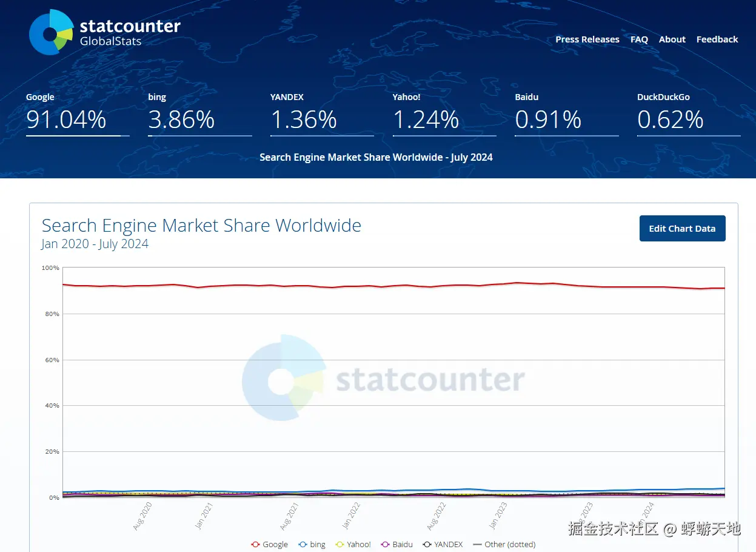The width and height of the screenshot is (756, 552).
Task: Click the Aug 2020 x-axis label
Action: (x=143, y=516)
